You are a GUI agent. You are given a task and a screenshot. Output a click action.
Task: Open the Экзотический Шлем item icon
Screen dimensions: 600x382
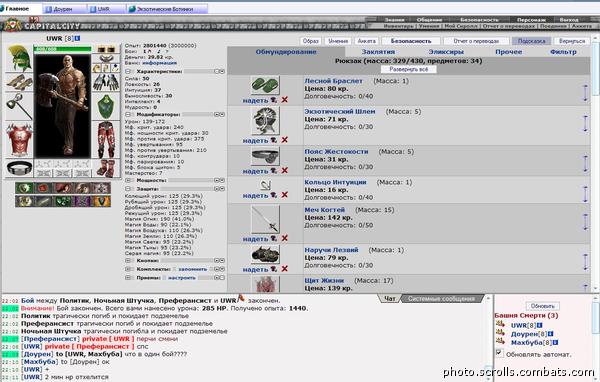pyautogui.click(x=265, y=121)
